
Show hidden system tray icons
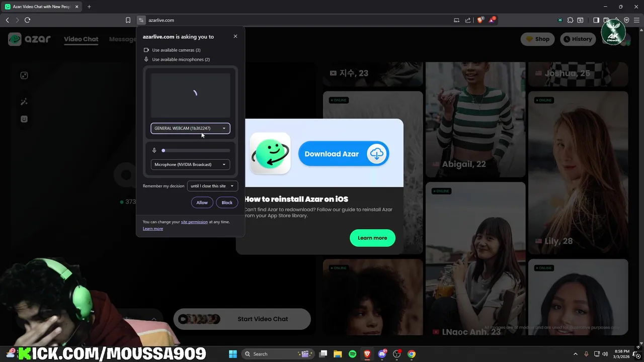[576, 354]
